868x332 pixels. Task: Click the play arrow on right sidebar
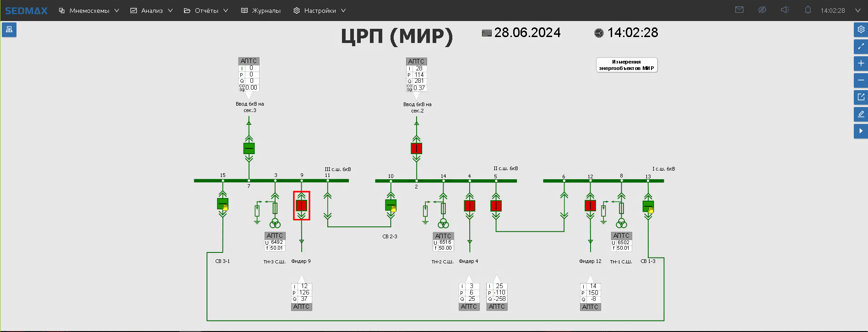pyautogui.click(x=861, y=131)
